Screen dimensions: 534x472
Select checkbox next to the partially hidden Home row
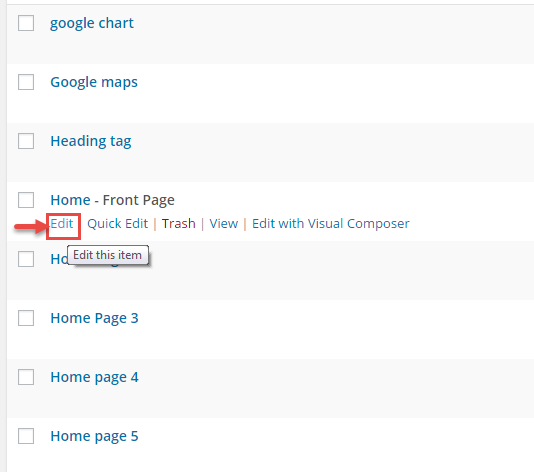(26, 259)
